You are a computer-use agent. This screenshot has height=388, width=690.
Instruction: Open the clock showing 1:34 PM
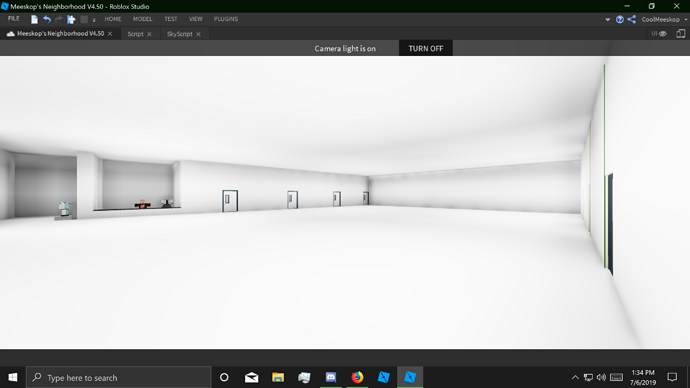point(642,377)
